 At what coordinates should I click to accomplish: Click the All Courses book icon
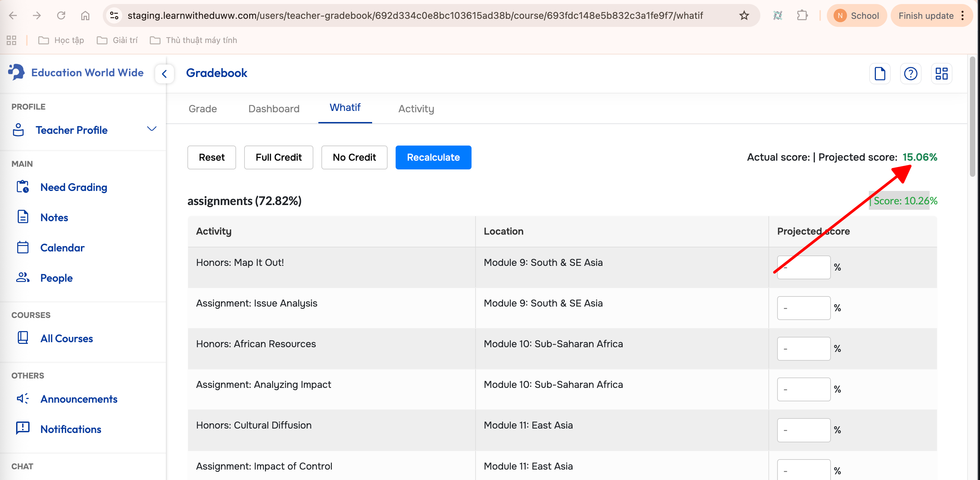point(23,338)
